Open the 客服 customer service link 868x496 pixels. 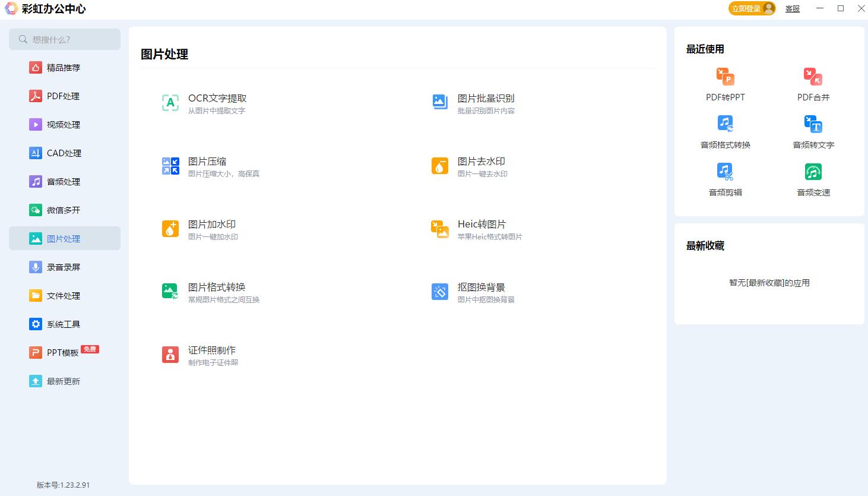(792, 8)
